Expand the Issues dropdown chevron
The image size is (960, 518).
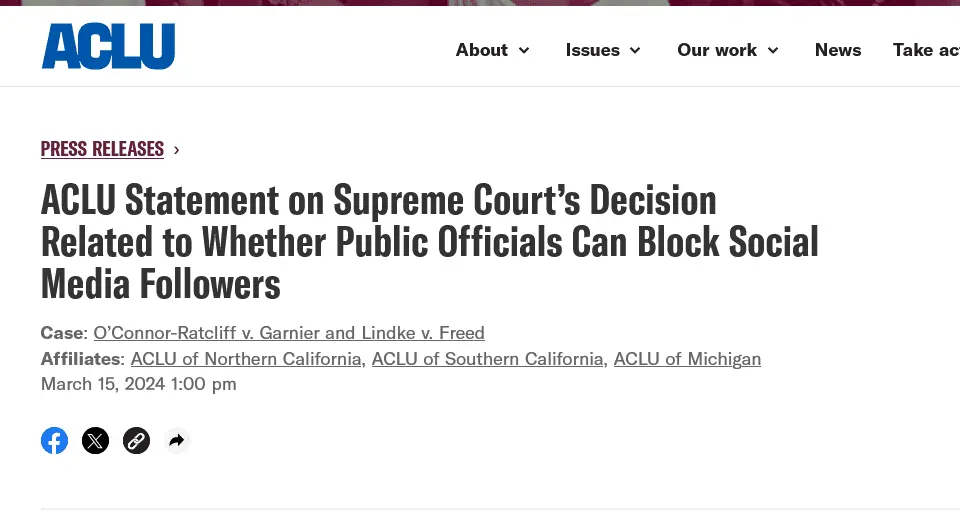[635, 51]
